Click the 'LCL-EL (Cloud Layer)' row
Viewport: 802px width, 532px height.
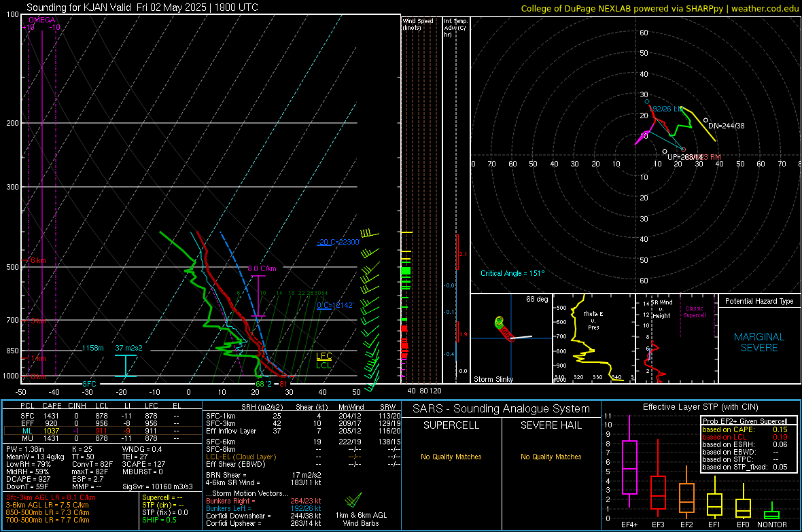[303, 457]
